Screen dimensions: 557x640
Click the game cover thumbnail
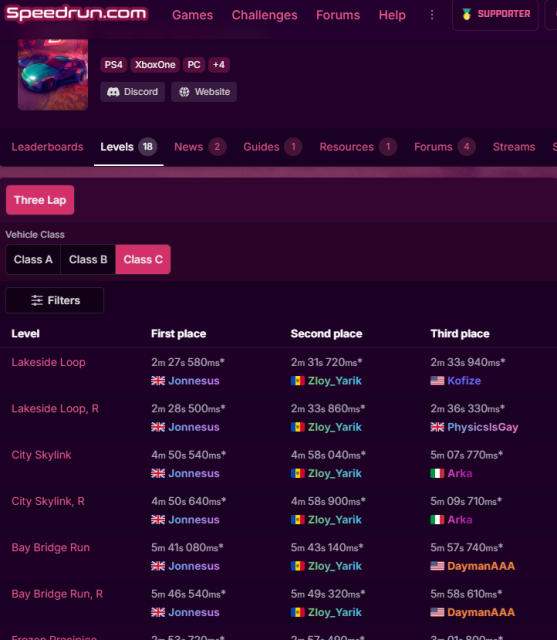point(53,75)
